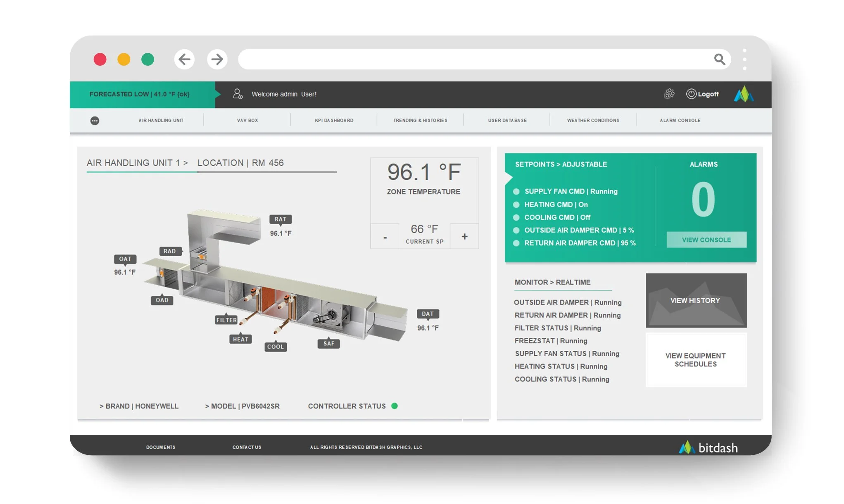Toggle the Heating CMD indicator
Image resolution: width=844 pixels, height=504 pixels.
pos(516,204)
